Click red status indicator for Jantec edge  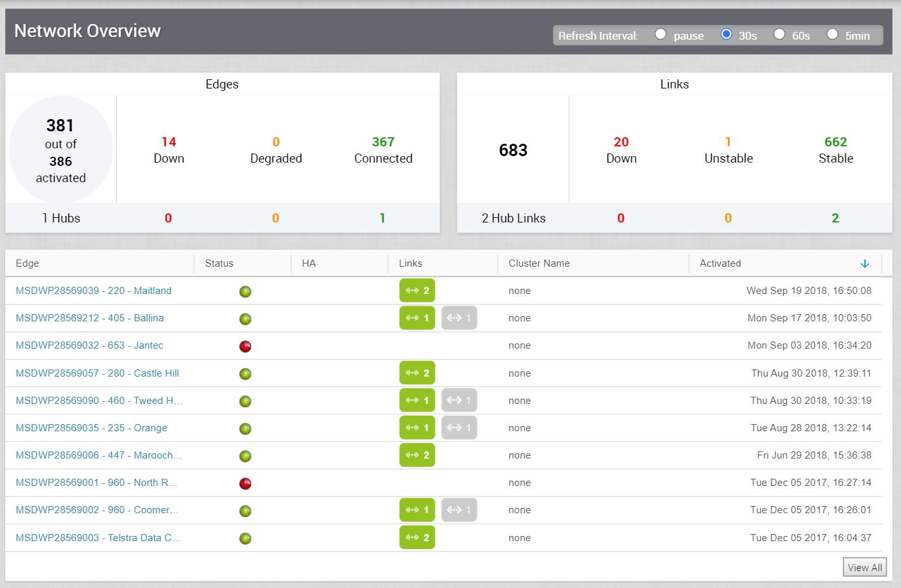coord(245,346)
